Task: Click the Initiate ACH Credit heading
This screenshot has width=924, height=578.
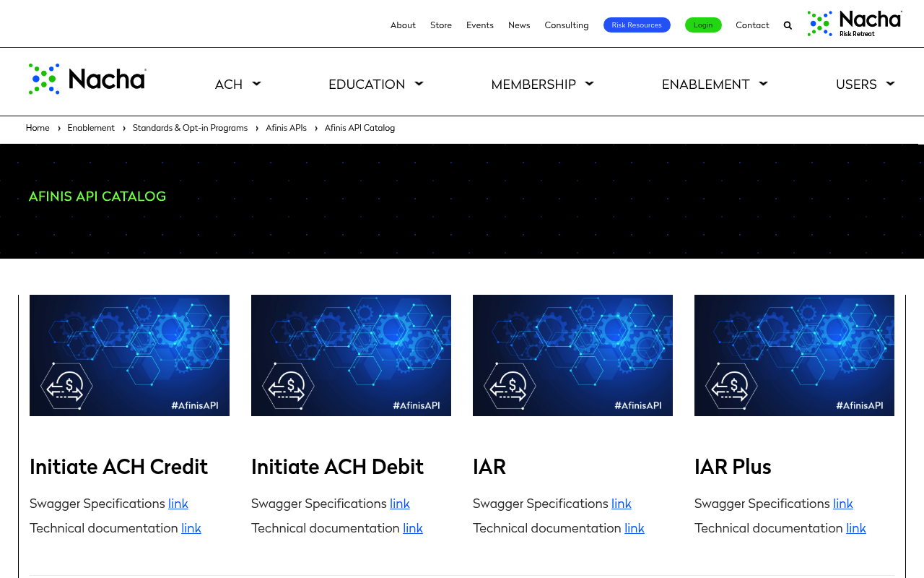Action: [118, 467]
